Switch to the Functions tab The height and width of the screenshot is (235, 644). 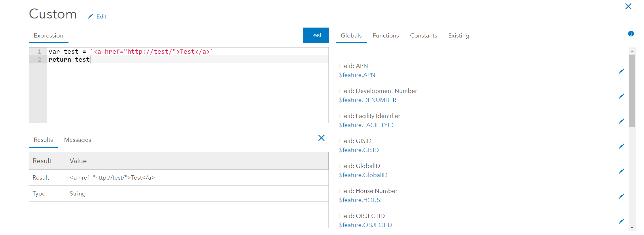tap(386, 36)
